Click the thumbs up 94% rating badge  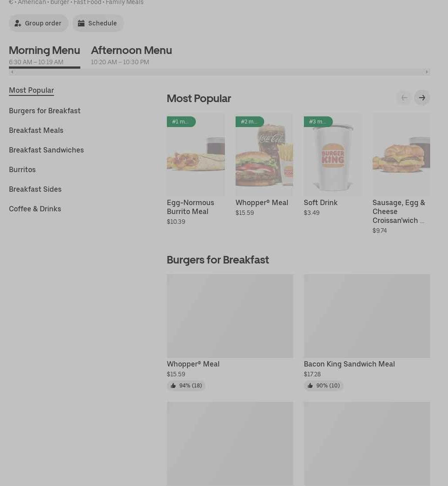click(x=186, y=386)
